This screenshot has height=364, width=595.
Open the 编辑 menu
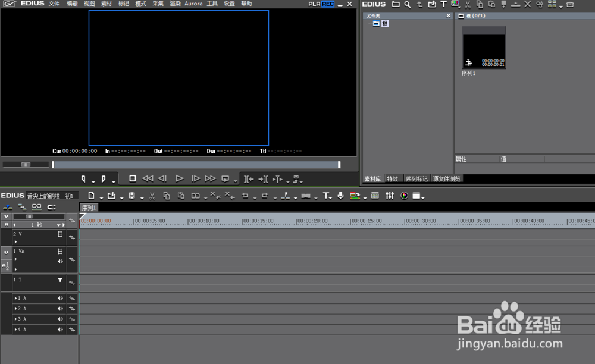(x=72, y=4)
